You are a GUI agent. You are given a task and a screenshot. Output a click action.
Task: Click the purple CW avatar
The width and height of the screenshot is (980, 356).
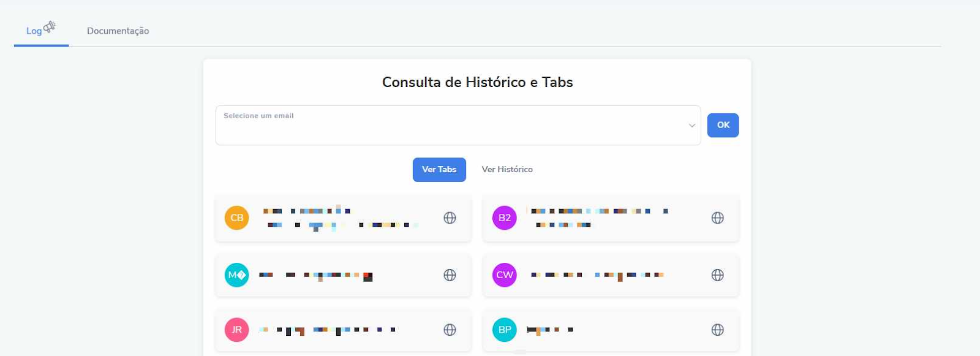click(504, 275)
